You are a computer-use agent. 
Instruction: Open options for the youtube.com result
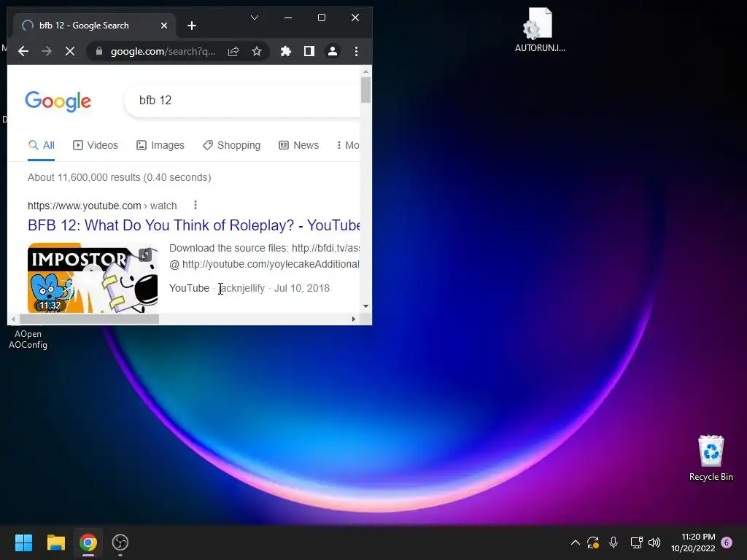click(x=196, y=205)
